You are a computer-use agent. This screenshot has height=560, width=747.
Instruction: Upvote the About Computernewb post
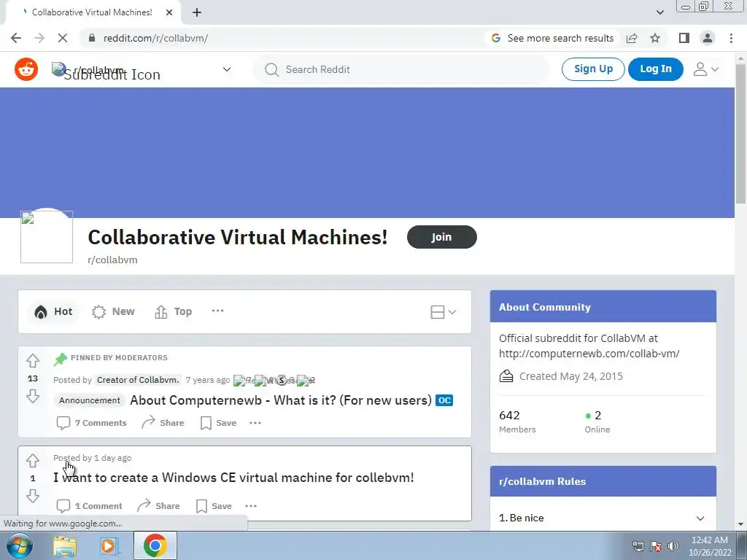point(33,360)
